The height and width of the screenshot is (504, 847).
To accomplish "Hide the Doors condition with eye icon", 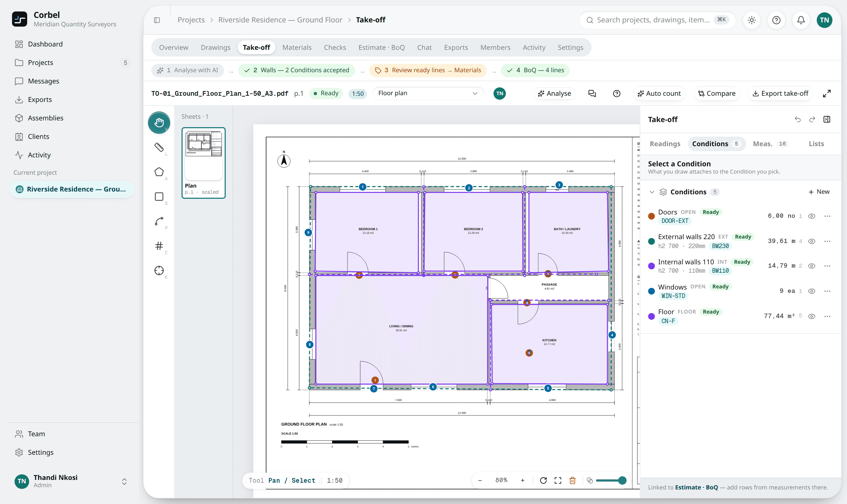I will click(812, 216).
